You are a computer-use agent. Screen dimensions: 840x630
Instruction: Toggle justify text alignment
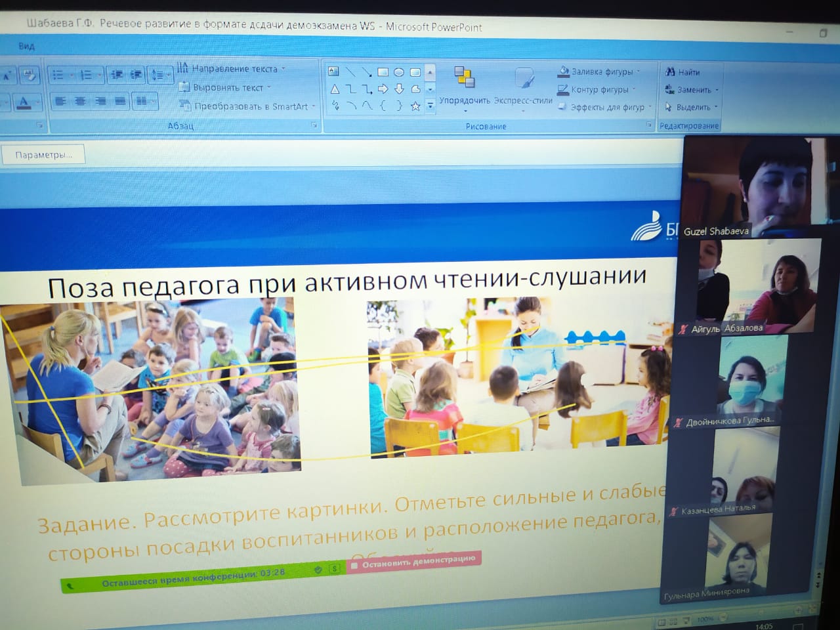120,101
